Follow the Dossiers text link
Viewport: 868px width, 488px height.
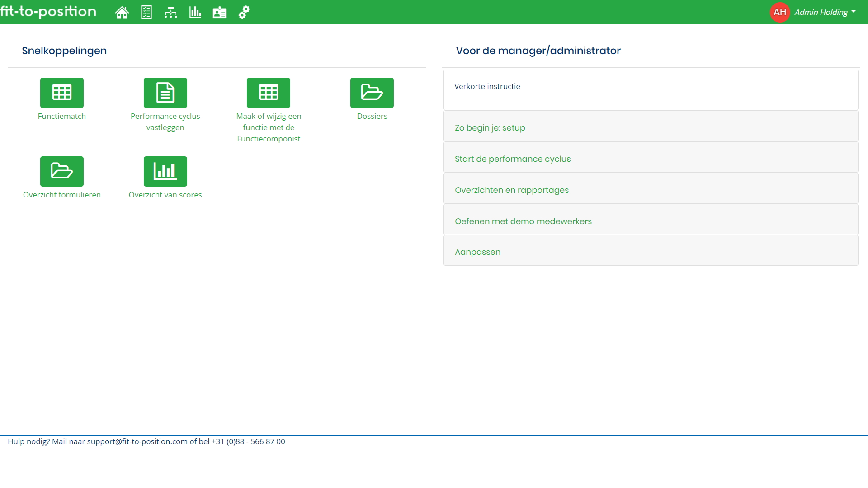[x=372, y=116]
